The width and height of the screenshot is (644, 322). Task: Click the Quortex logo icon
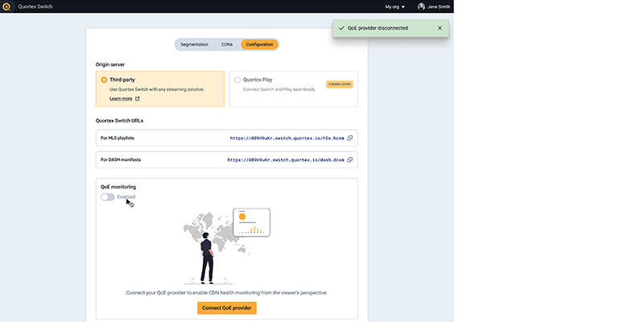click(x=6, y=6)
